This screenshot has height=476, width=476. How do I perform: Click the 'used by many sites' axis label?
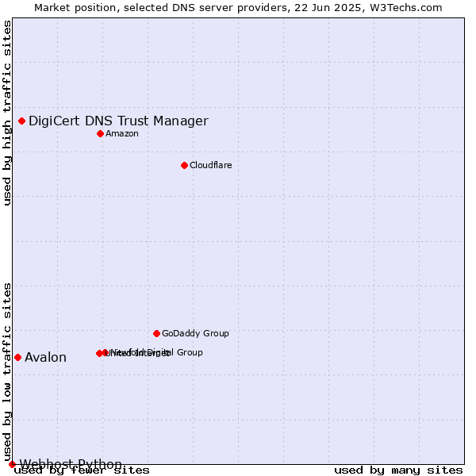(398, 470)
